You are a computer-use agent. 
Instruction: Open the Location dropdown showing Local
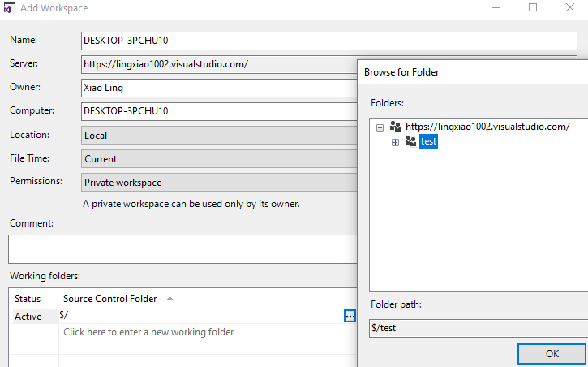pos(219,136)
